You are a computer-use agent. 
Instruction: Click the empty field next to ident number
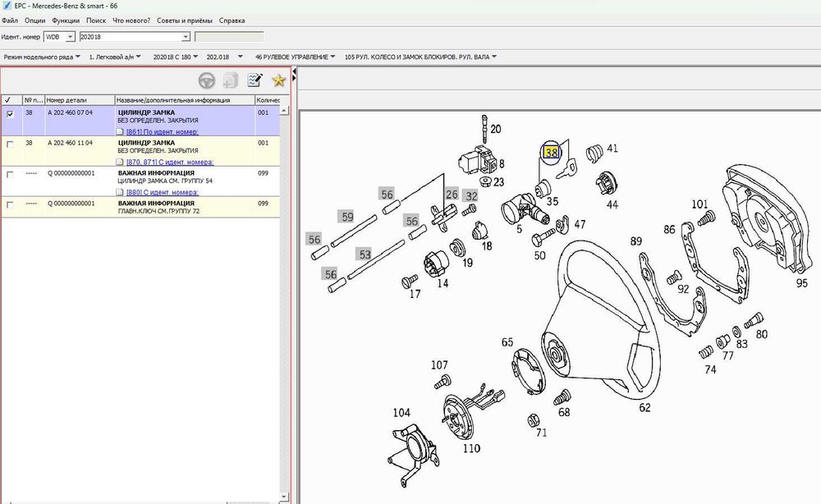point(229,37)
